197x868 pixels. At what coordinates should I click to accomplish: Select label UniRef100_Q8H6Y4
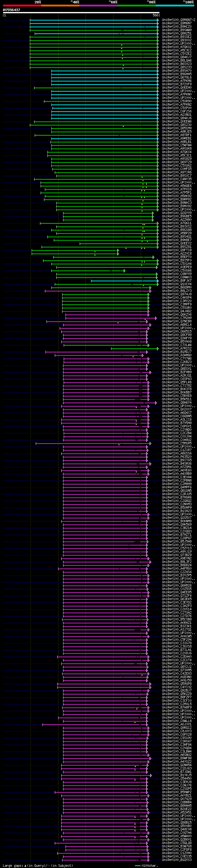(x=177, y=403)
